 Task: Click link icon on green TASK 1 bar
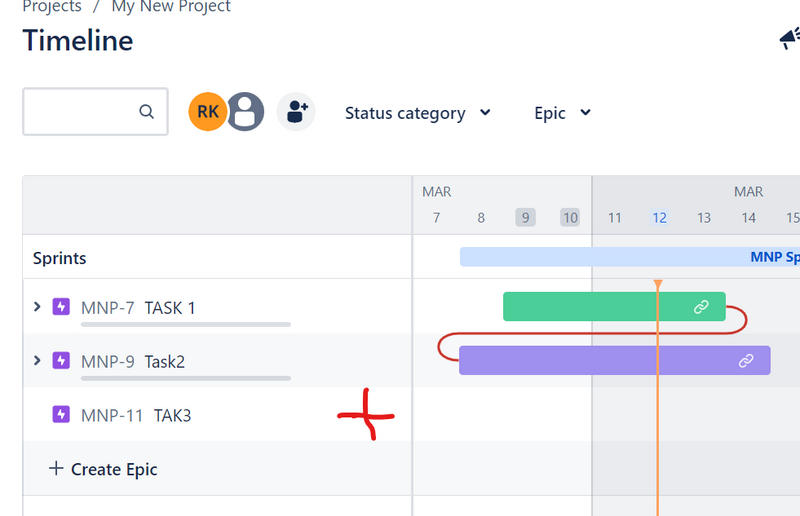pos(701,307)
